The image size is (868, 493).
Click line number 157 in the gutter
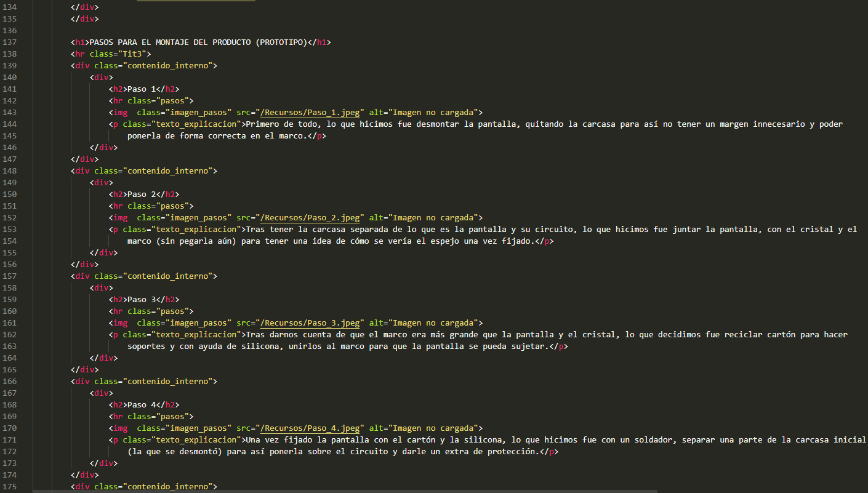(x=10, y=276)
